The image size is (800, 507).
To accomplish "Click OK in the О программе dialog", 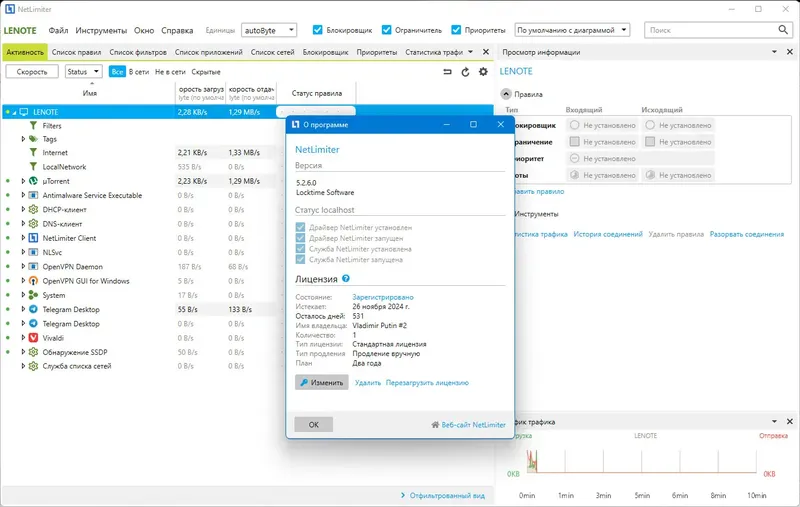I will [314, 424].
